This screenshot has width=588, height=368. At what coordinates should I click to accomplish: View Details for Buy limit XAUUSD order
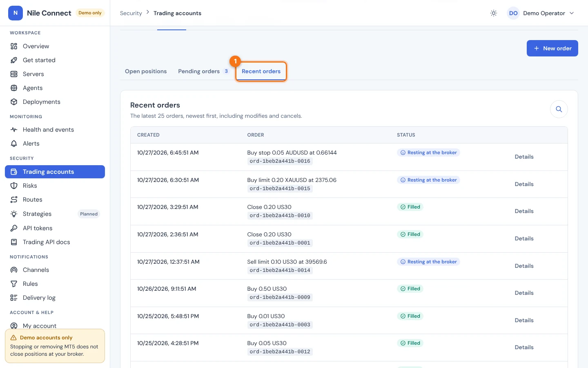point(524,184)
